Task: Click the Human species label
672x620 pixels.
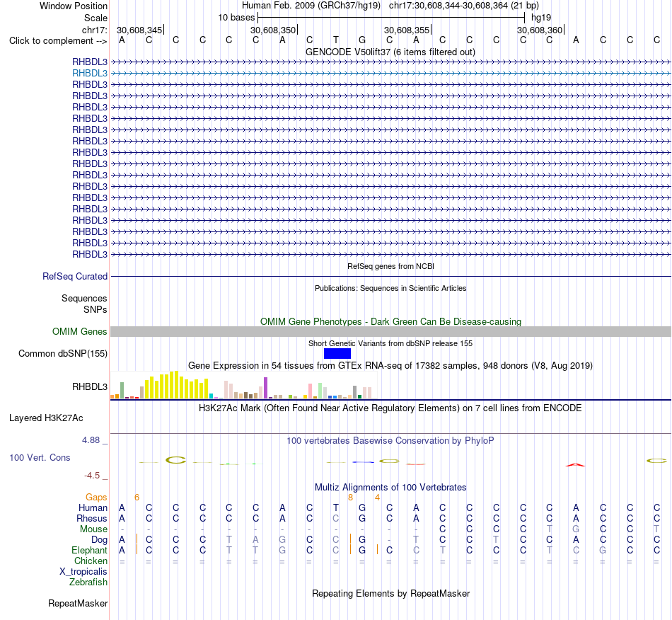Action: (93, 508)
